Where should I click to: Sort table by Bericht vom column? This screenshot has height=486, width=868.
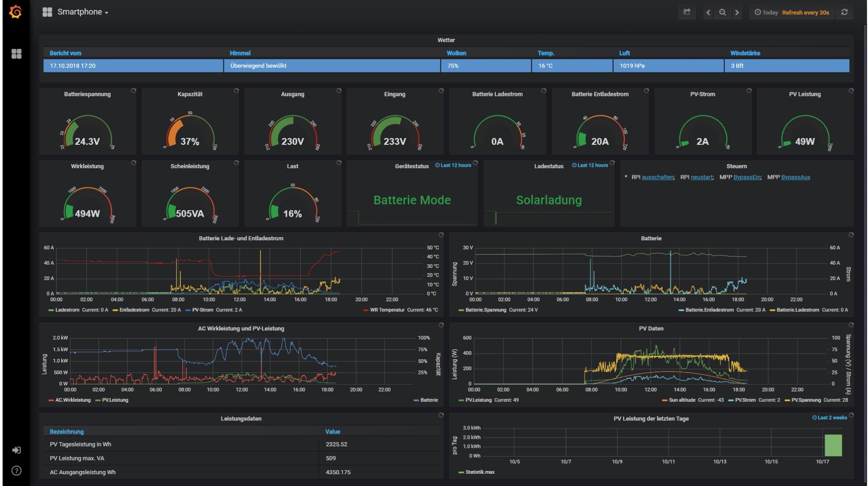[66, 53]
